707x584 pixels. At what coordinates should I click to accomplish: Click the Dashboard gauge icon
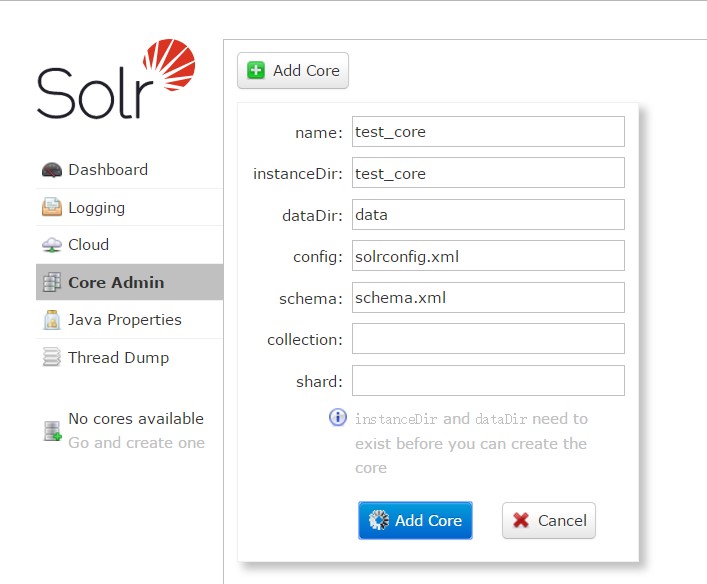[x=52, y=170]
